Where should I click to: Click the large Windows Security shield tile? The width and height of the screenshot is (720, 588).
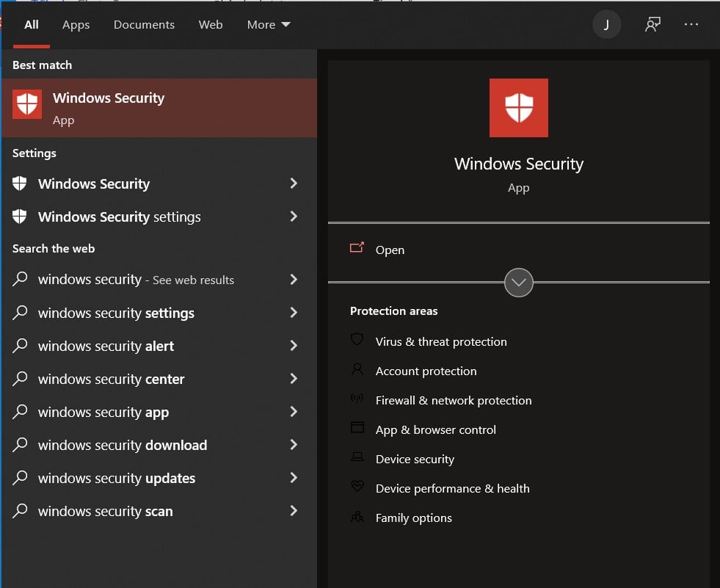[x=518, y=108]
